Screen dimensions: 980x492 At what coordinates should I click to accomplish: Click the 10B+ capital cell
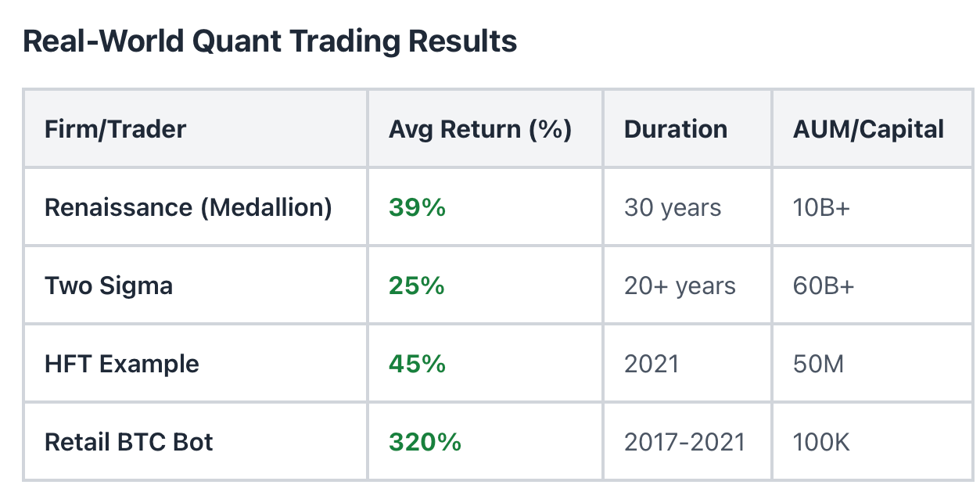821,207
